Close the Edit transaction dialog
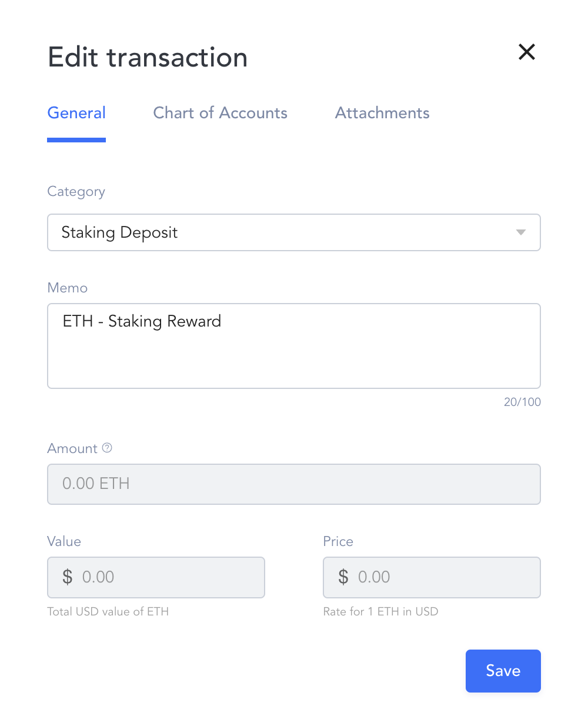This screenshot has height=719, width=588. click(527, 52)
